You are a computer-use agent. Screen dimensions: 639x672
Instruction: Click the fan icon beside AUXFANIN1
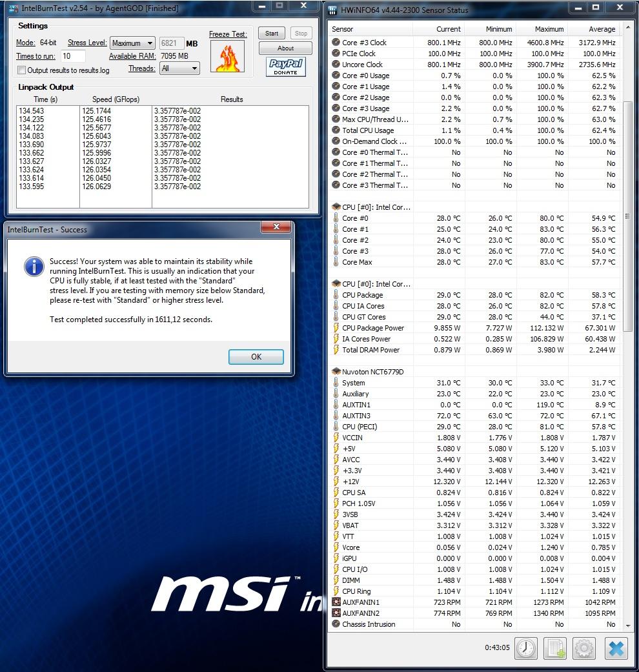coord(336,602)
